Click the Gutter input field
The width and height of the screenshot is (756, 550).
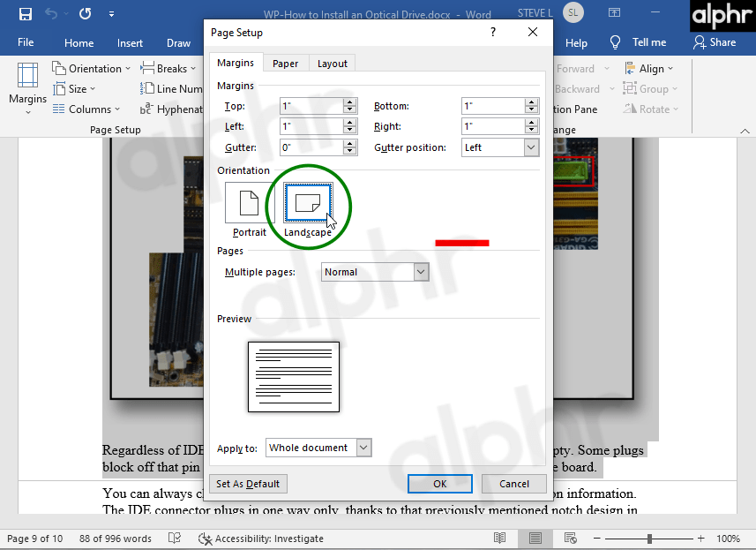311,147
